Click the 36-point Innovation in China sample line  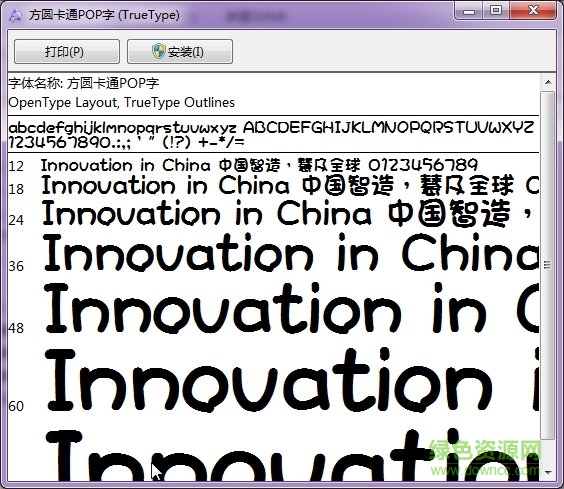pyautogui.click(x=291, y=252)
